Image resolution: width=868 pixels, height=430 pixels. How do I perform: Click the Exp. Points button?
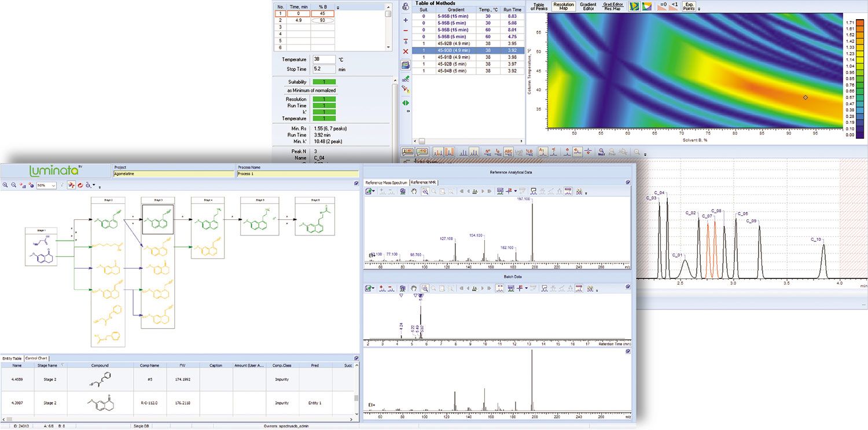pyautogui.click(x=689, y=6)
